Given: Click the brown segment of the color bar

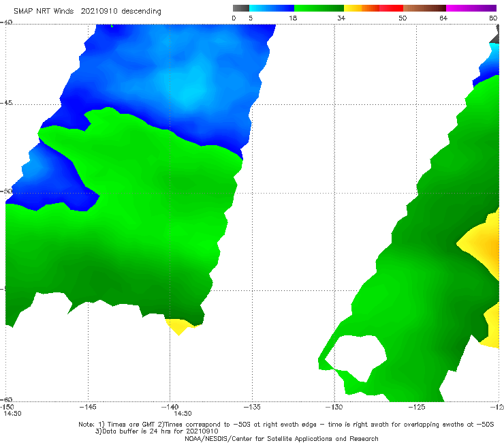Looking at the screenshot, I should (424, 8).
